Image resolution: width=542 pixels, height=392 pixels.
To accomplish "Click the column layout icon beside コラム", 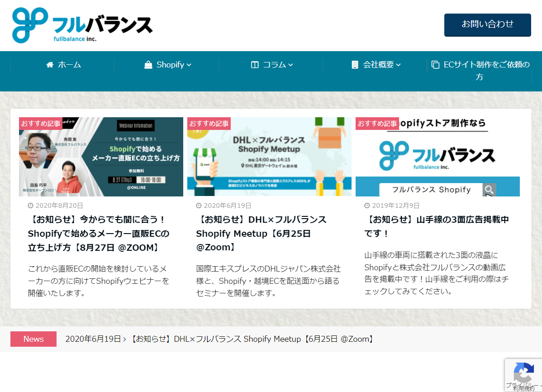I will point(255,65).
